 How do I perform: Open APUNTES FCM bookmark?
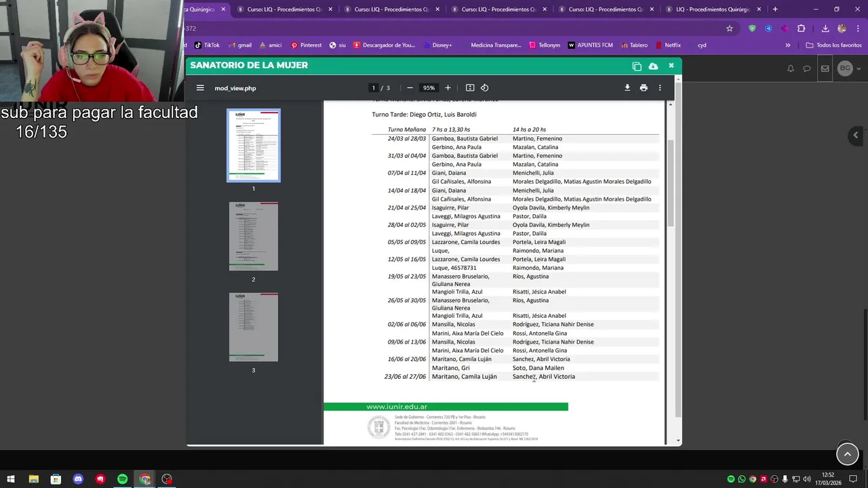pos(590,45)
